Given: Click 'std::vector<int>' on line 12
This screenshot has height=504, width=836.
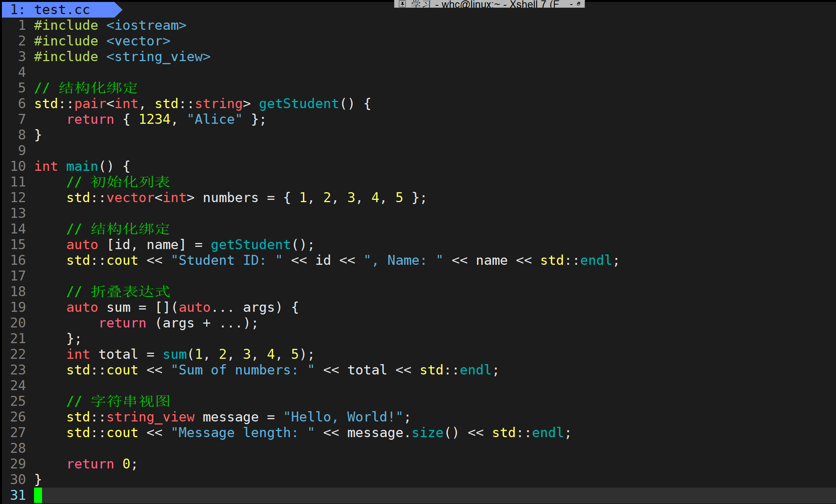Looking at the screenshot, I should tap(130, 198).
